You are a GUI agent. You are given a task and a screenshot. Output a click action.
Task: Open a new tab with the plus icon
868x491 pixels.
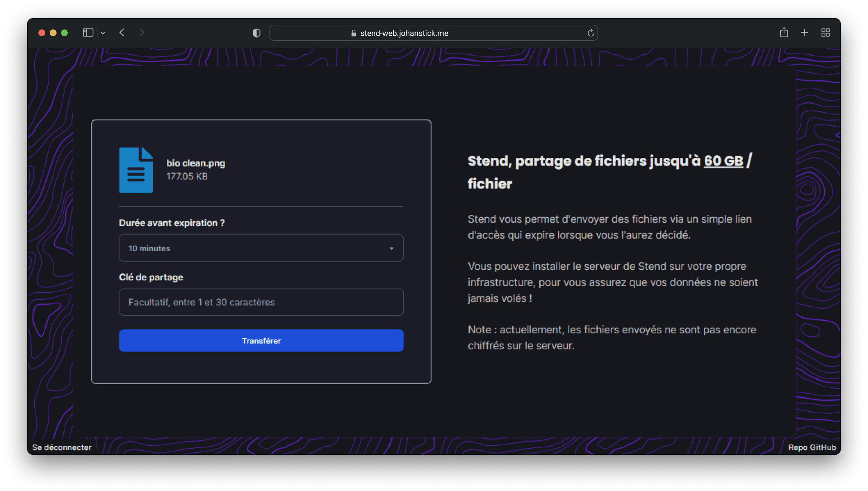pyautogui.click(x=805, y=33)
